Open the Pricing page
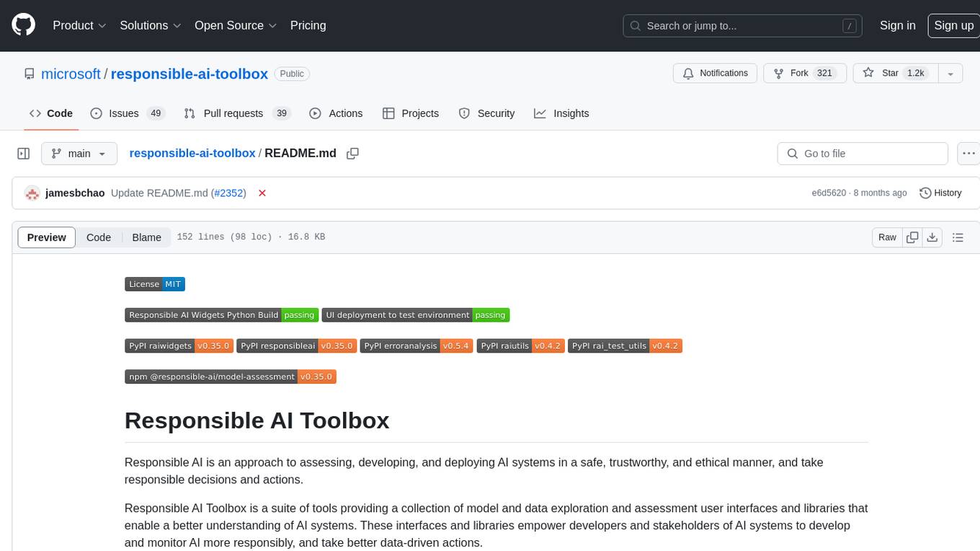980x551 pixels. coord(308,25)
